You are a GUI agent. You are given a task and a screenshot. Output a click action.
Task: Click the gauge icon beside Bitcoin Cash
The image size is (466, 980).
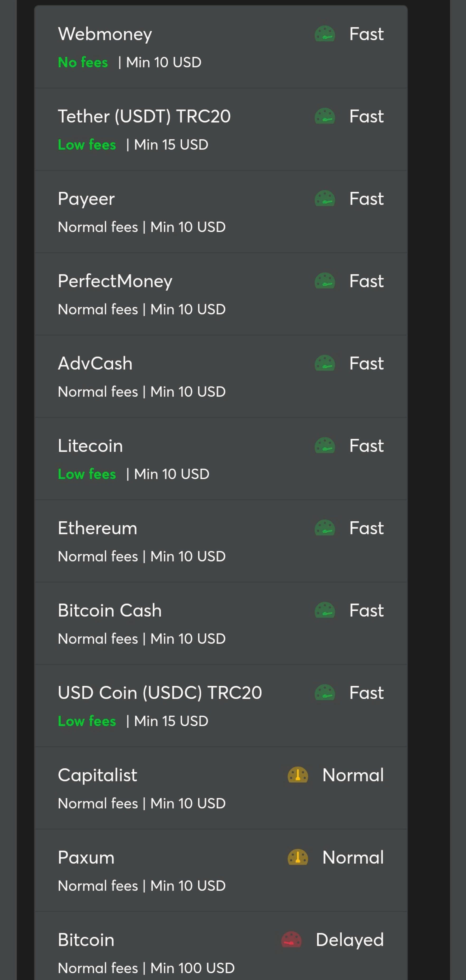[325, 611]
